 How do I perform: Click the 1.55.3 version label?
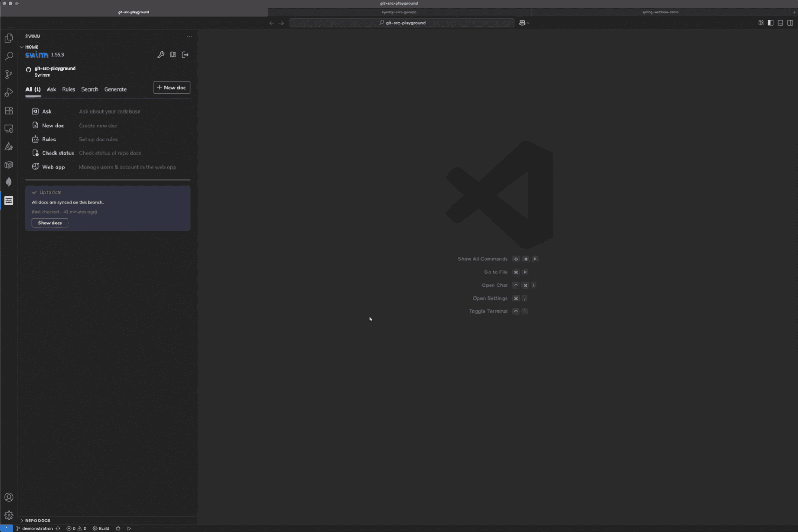point(57,54)
